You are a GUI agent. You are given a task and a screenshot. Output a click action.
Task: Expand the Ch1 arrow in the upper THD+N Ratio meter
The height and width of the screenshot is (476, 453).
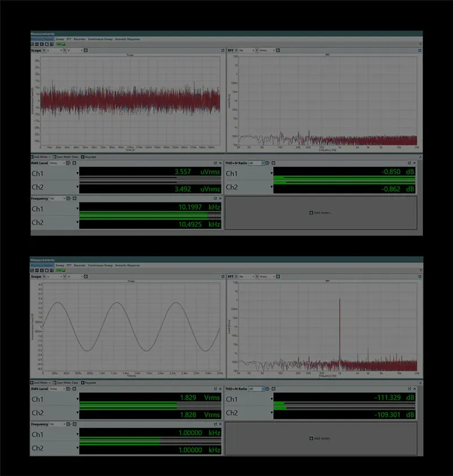(271, 173)
